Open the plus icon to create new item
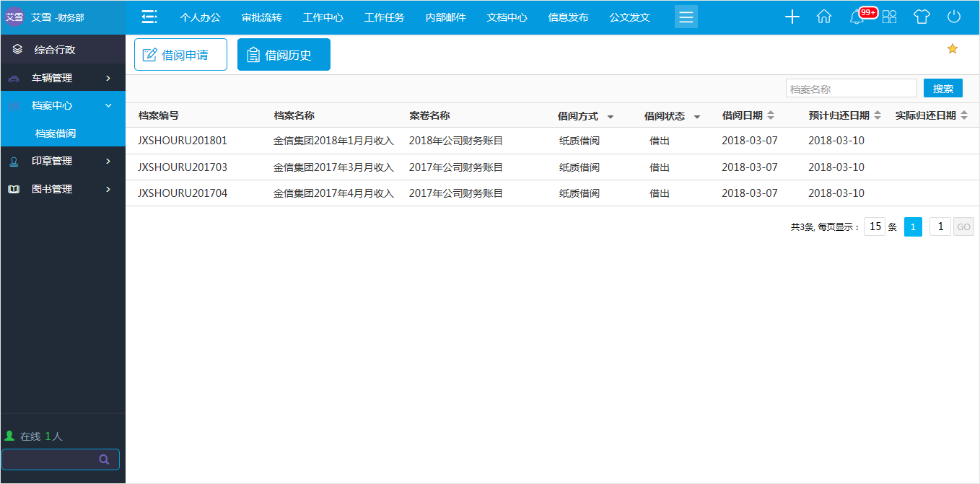The image size is (980, 484). tap(792, 16)
